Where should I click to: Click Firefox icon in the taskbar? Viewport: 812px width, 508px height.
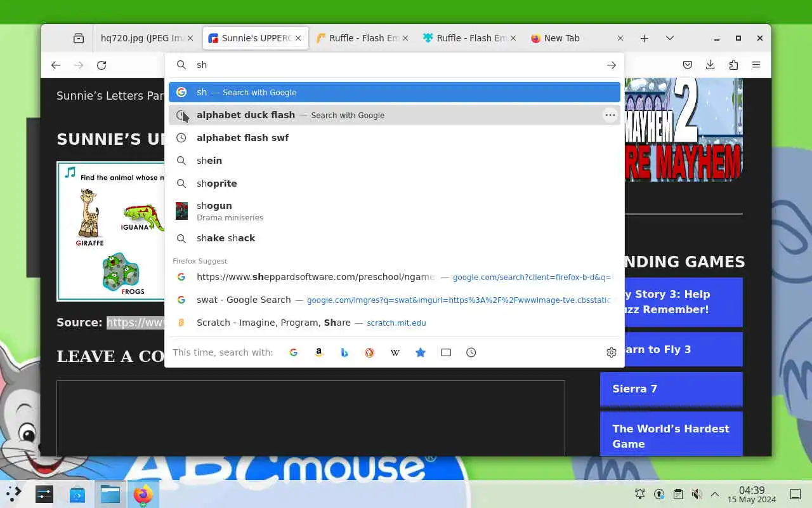143,493
